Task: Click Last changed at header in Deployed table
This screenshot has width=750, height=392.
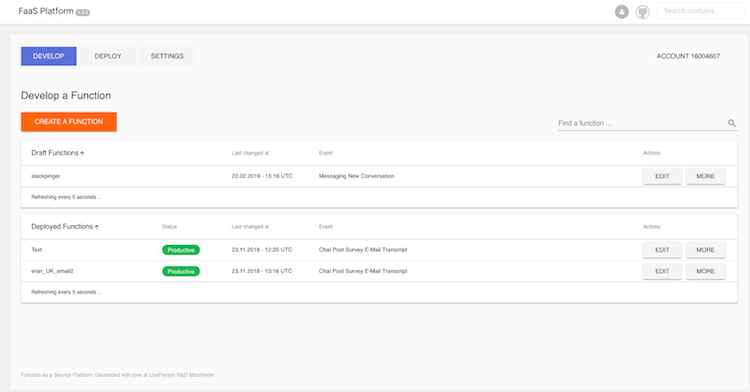Action: (x=250, y=227)
